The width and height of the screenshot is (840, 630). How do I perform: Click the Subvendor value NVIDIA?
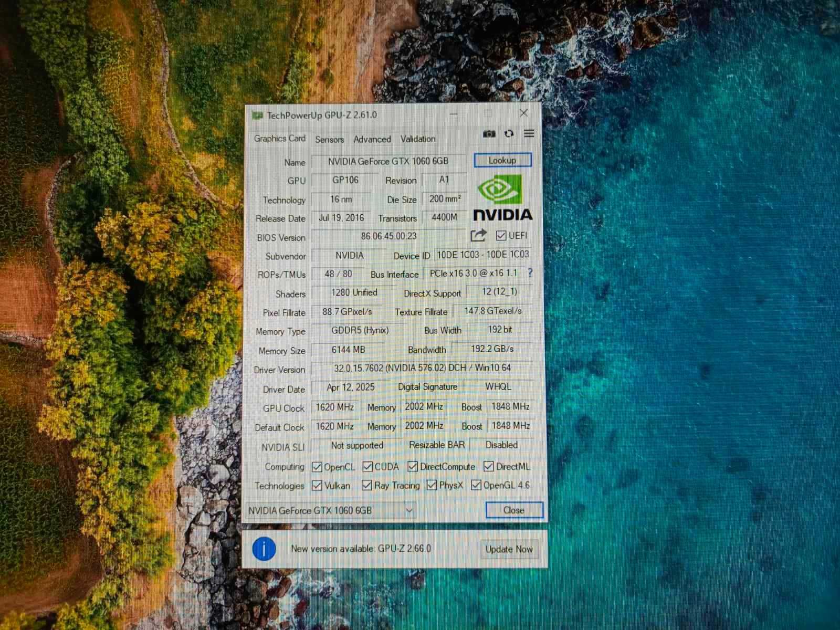point(349,256)
